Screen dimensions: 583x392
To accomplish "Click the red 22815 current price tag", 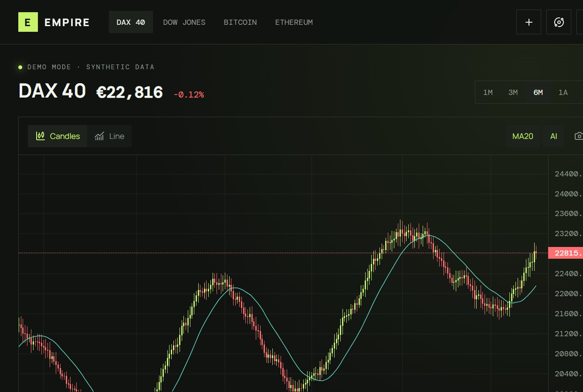I will coord(566,253).
